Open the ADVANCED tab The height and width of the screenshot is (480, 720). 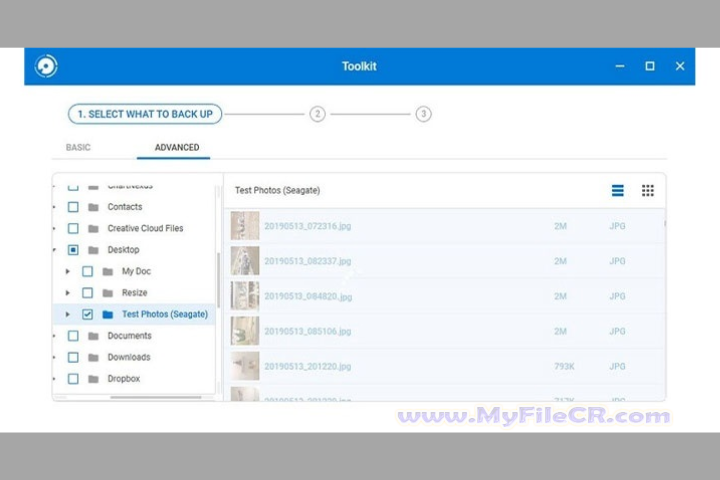point(177,147)
